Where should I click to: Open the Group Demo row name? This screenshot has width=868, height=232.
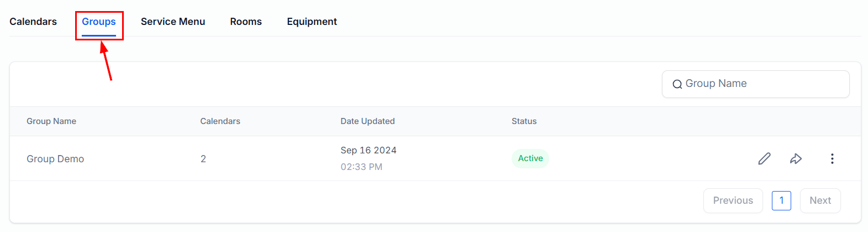tap(55, 159)
